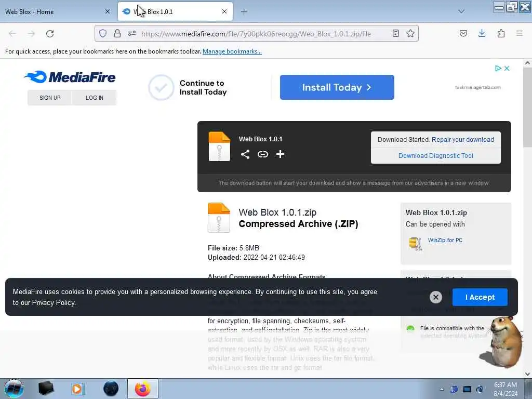
Task: Dismiss cookie notice with X button
Action: pyautogui.click(x=436, y=297)
